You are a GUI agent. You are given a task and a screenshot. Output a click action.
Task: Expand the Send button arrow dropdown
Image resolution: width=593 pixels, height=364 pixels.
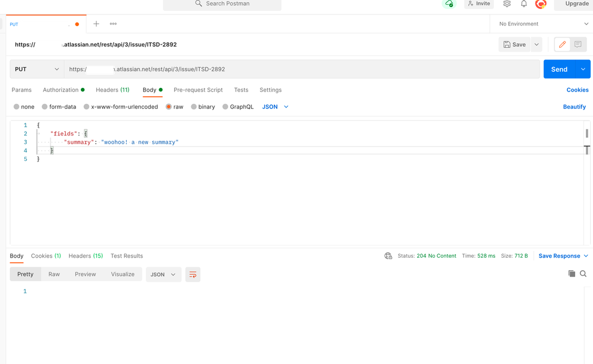[583, 69]
